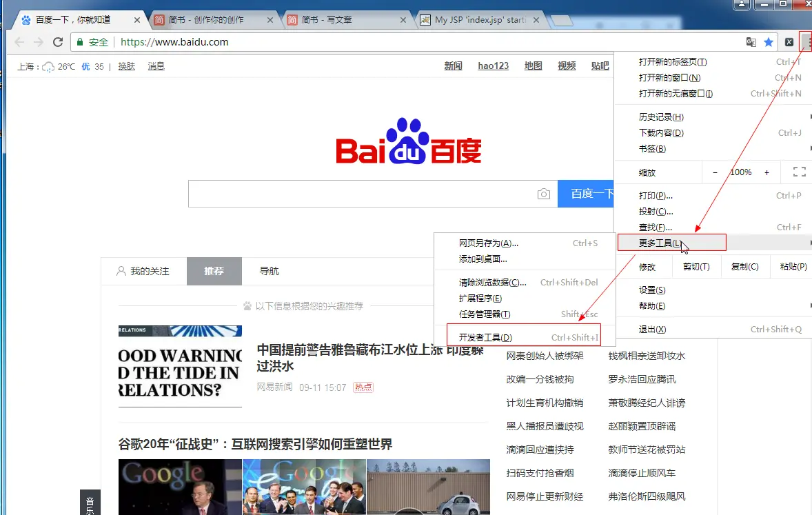Click the browser back arrow
This screenshot has height=515, width=812.
tap(20, 42)
